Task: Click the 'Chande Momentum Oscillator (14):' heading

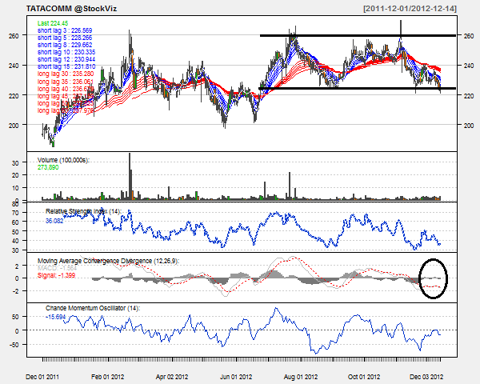Action: 93,308
